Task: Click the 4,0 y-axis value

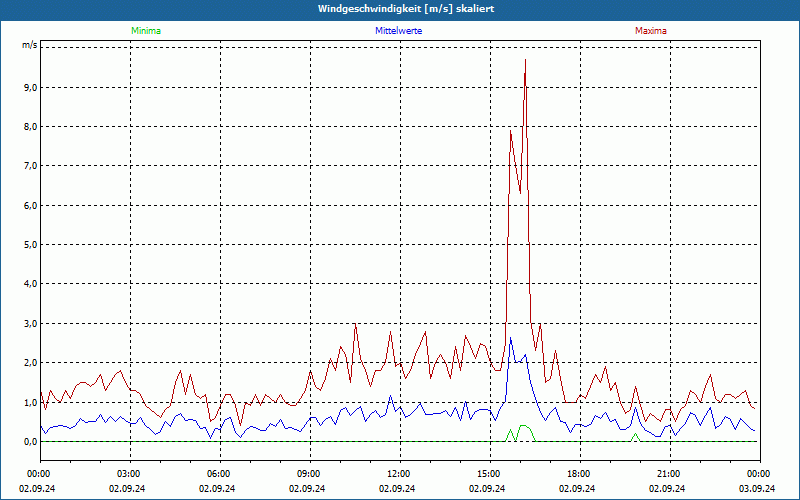Action: [x=30, y=284]
